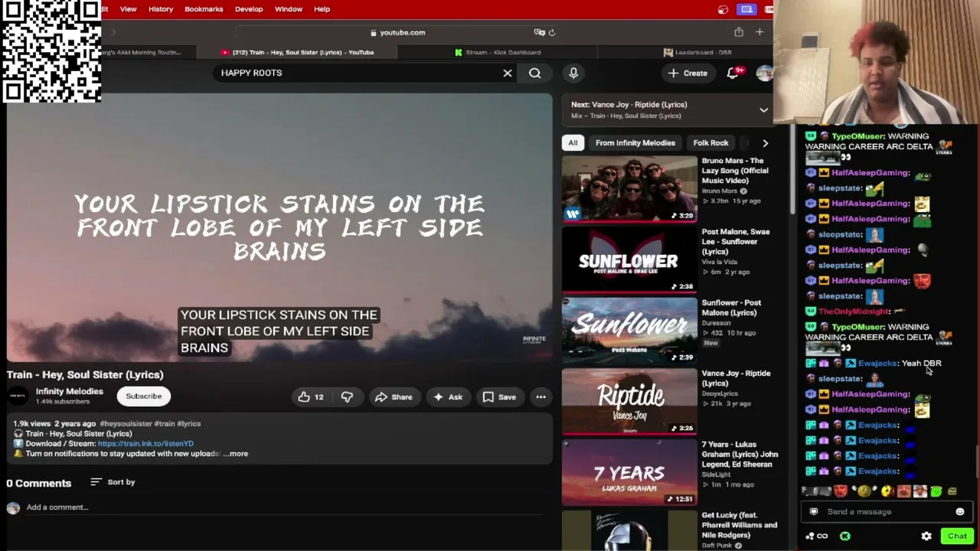Screen dimensions: 980x551
Task: Select the All filter chip
Action: 573,143
